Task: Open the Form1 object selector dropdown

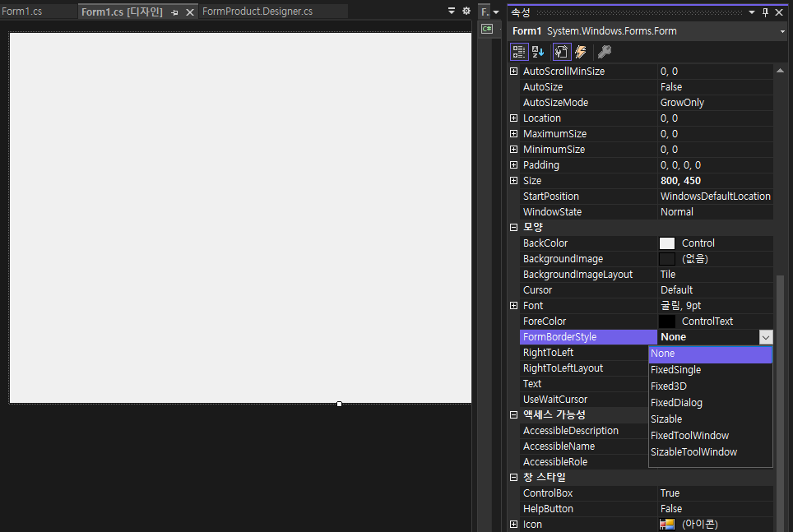Action: (x=782, y=31)
